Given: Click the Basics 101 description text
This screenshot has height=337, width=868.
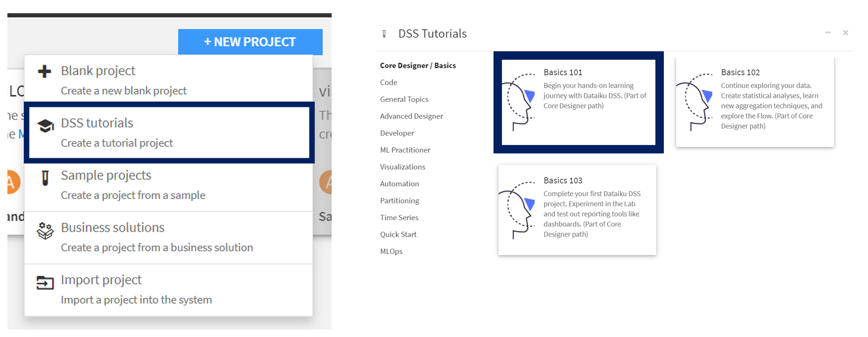Looking at the screenshot, I should pos(595,96).
